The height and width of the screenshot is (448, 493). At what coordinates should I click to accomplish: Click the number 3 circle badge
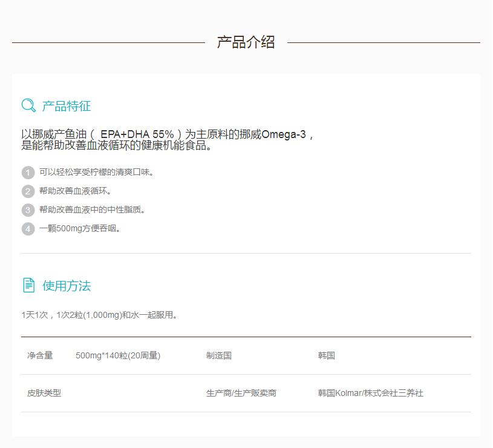pyautogui.click(x=28, y=210)
